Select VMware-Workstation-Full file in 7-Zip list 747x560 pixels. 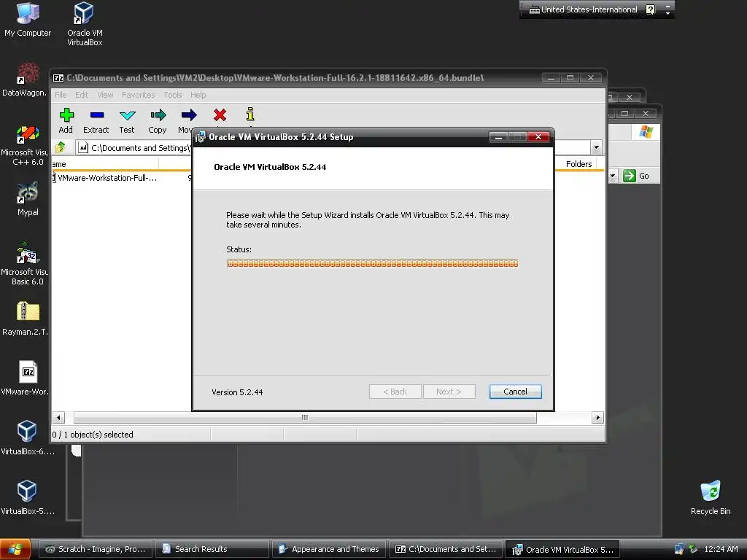[105, 178]
